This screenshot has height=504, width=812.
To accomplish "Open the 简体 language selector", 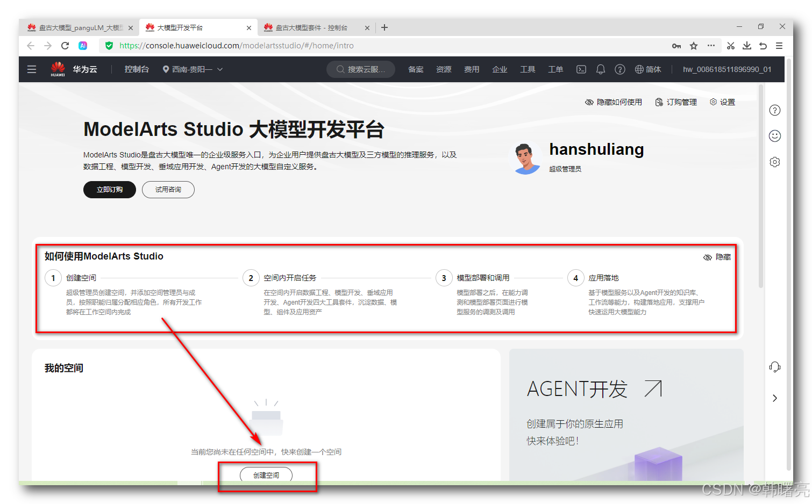I will click(648, 69).
